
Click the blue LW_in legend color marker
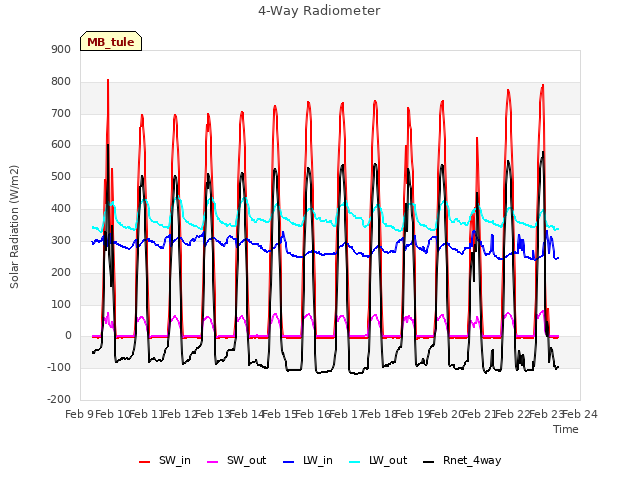coord(288,462)
